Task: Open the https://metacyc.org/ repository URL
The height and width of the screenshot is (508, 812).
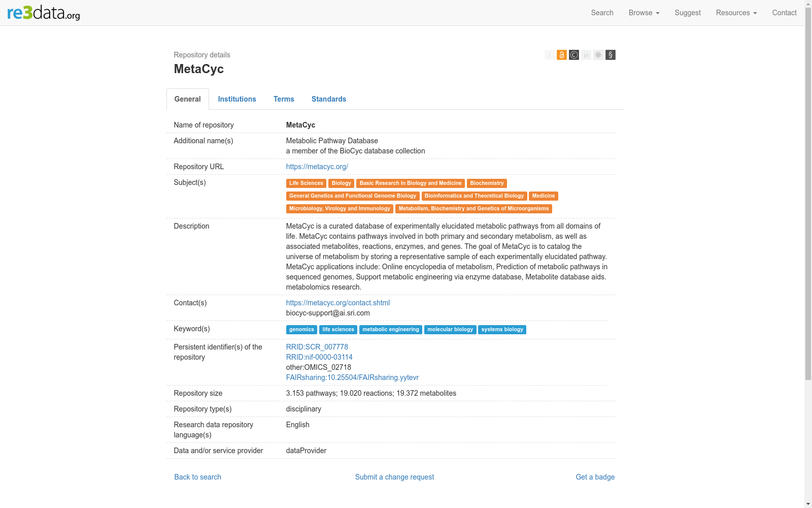Action: pyautogui.click(x=317, y=167)
